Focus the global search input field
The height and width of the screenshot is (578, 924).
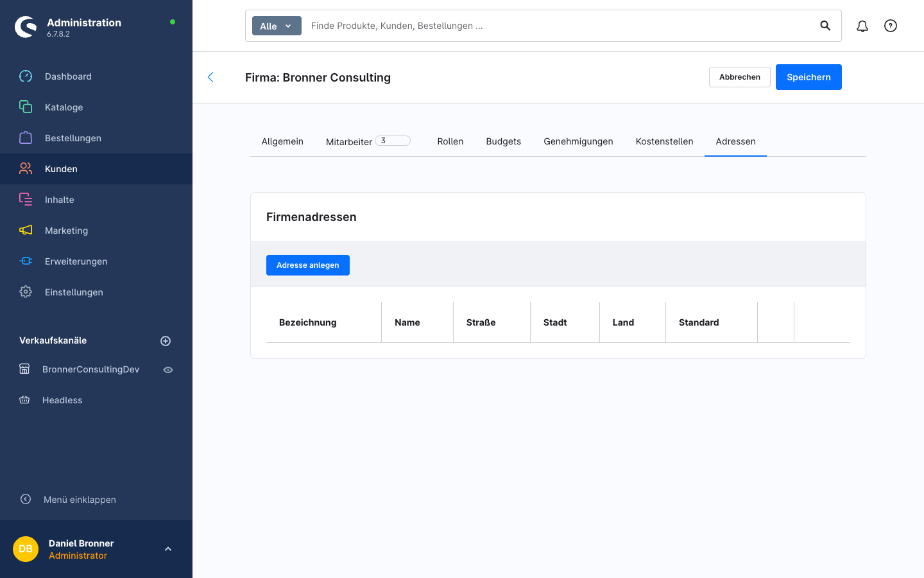(558, 26)
